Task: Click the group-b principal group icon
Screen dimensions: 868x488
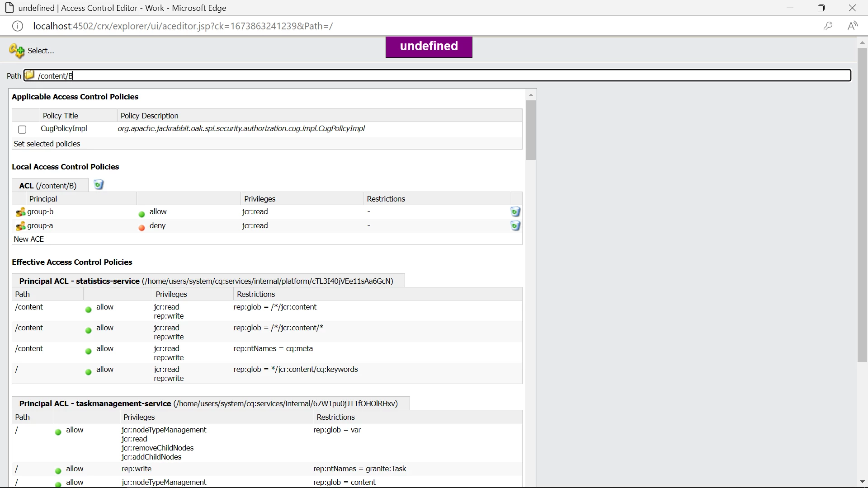Action: pyautogui.click(x=20, y=212)
